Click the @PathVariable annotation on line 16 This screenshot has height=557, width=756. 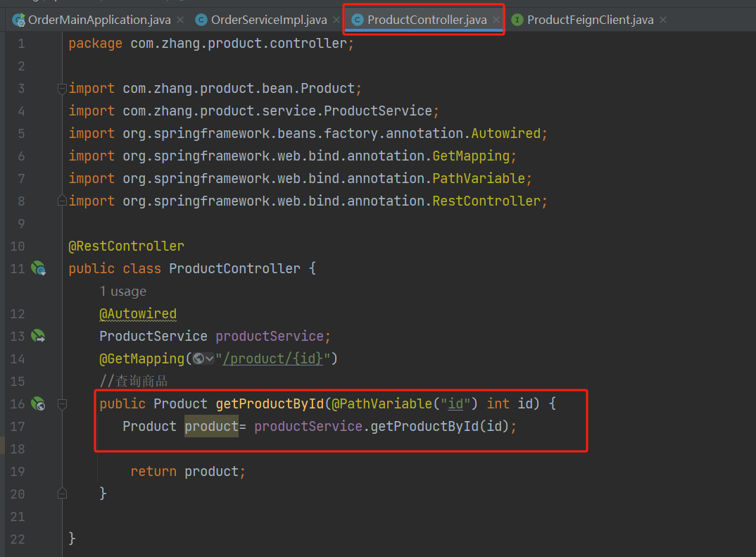(x=382, y=403)
